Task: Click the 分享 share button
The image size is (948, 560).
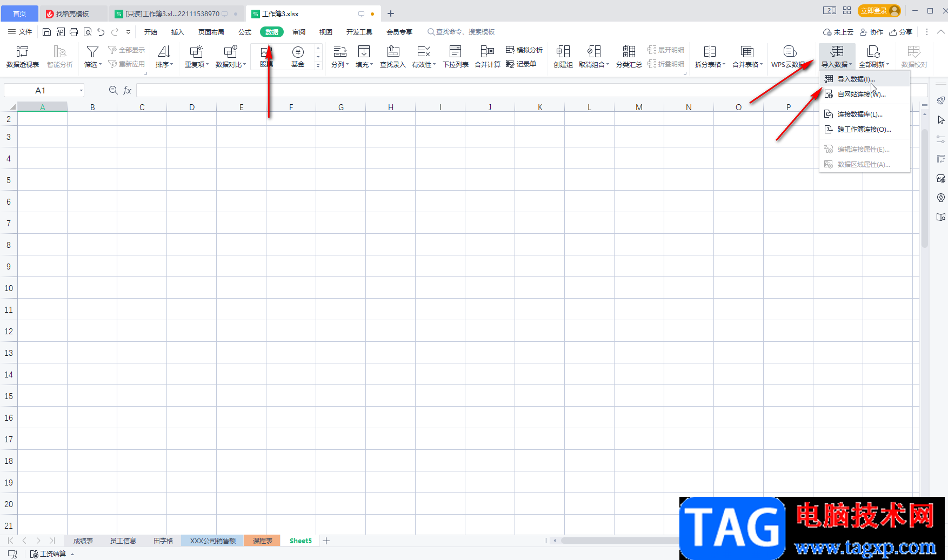Action: click(x=901, y=32)
